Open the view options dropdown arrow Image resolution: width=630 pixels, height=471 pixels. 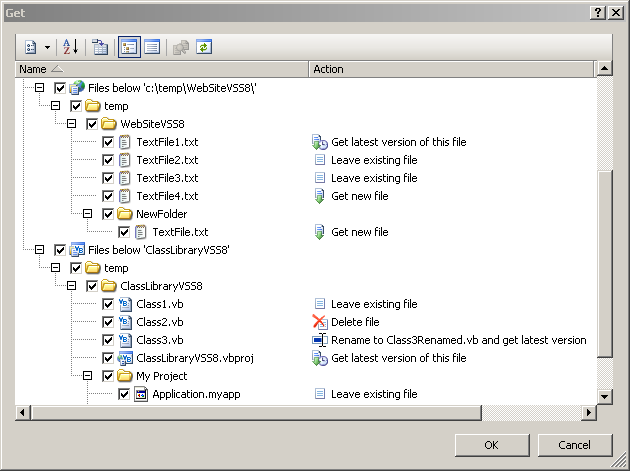tap(47, 47)
